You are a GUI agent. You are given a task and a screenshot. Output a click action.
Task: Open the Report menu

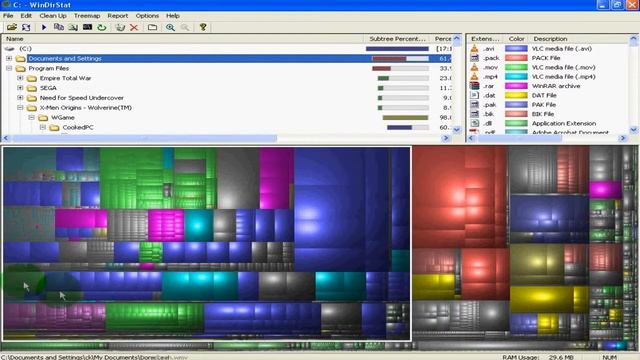118,16
